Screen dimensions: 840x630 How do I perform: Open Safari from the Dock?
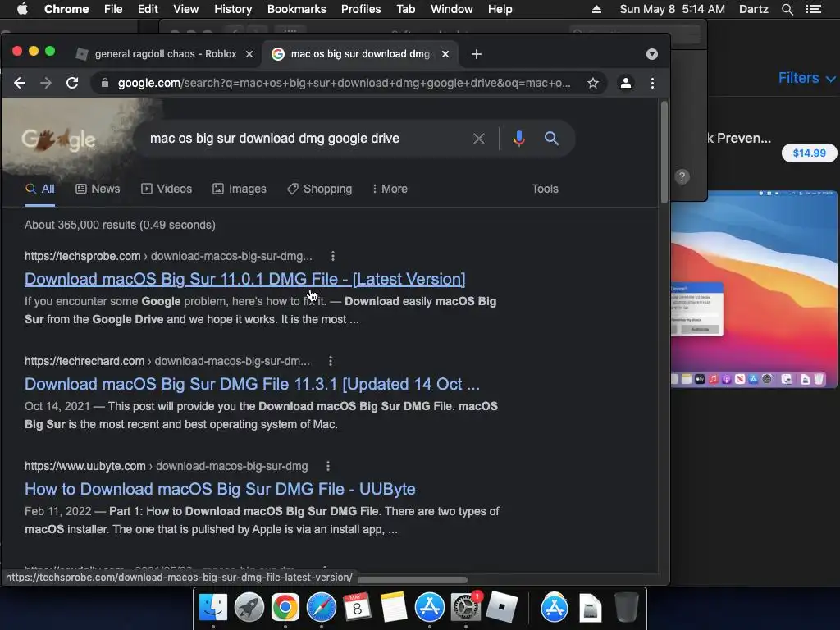tap(322, 608)
